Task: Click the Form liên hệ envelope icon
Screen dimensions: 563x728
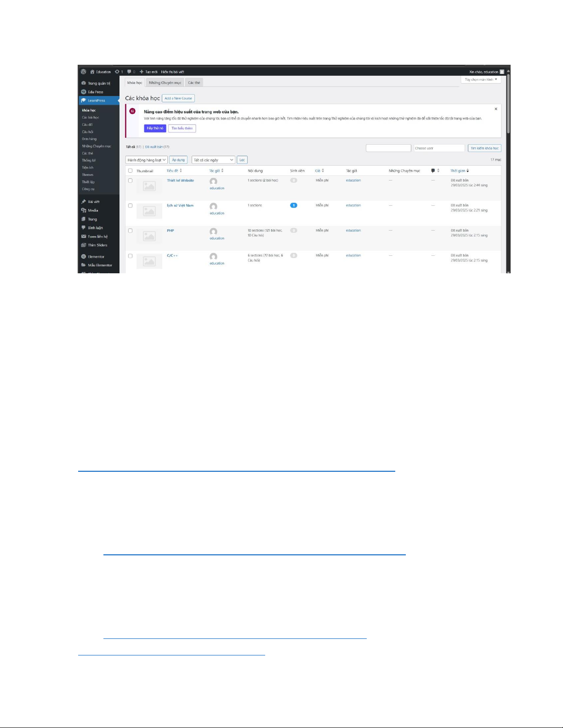Action: 84,237
